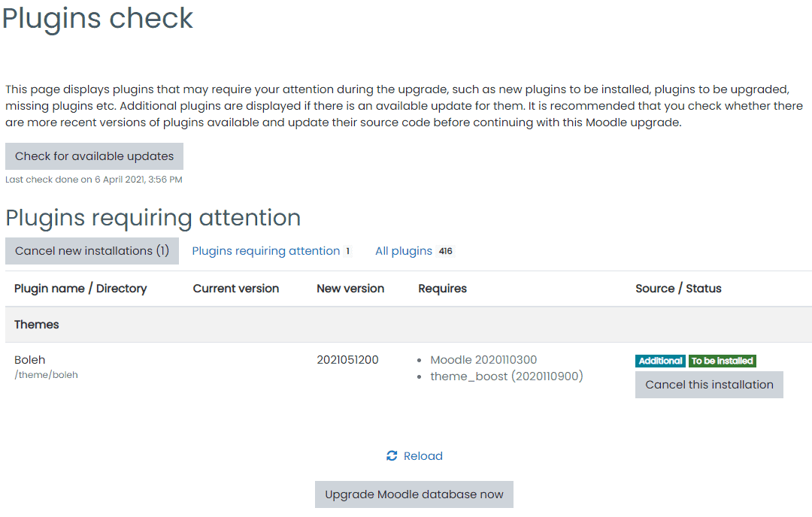This screenshot has width=812, height=517.
Task: Click the /theme/boleh directory text
Action: click(x=46, y=375)
